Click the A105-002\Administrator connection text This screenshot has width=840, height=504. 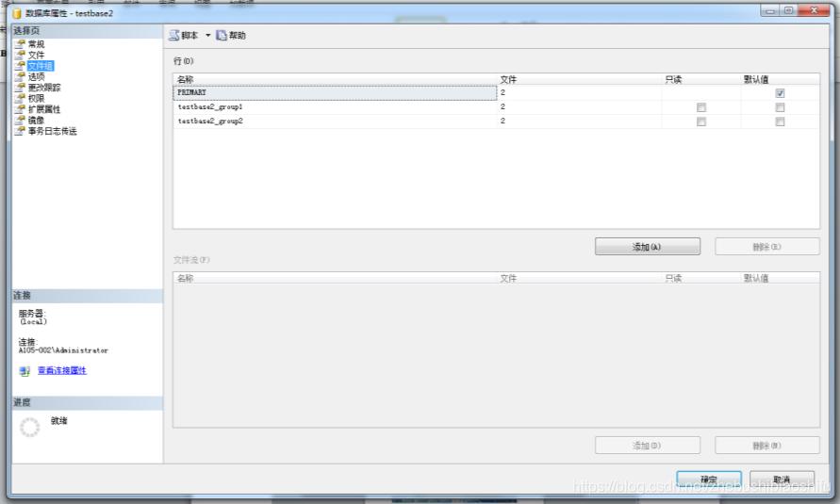(63, 350)
